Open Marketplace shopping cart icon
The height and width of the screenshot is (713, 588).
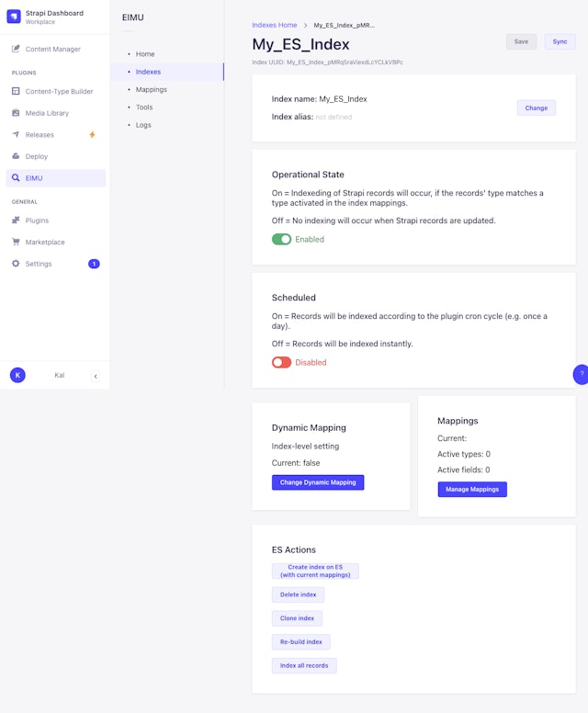[16, 243]
